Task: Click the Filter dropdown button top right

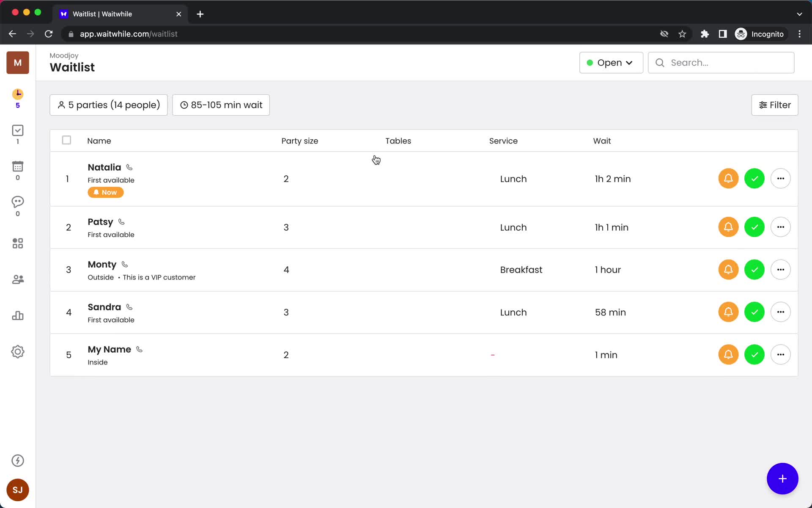Action: click(x=775, y=105)
